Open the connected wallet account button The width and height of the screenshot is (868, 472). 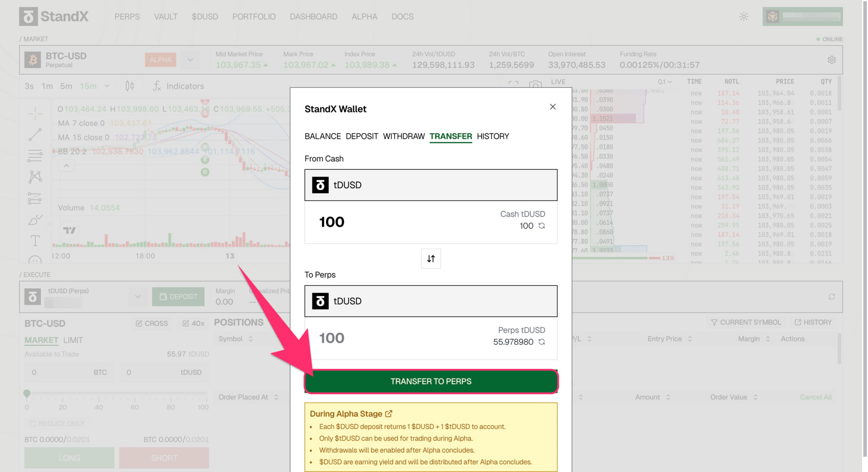click(802, 17)
